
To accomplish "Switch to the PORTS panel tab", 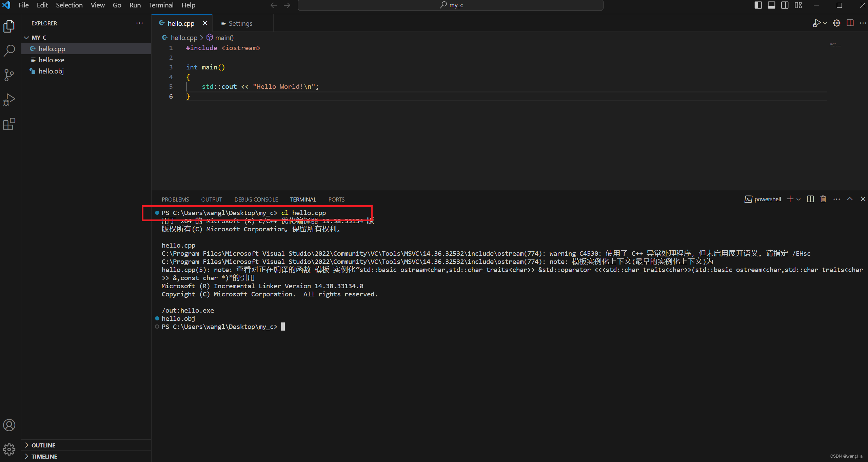I will 336,199.
